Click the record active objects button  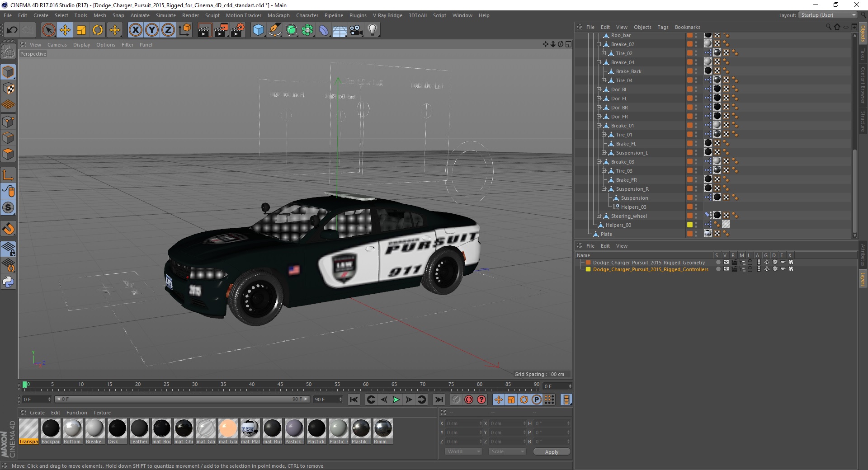coord(456,399)
